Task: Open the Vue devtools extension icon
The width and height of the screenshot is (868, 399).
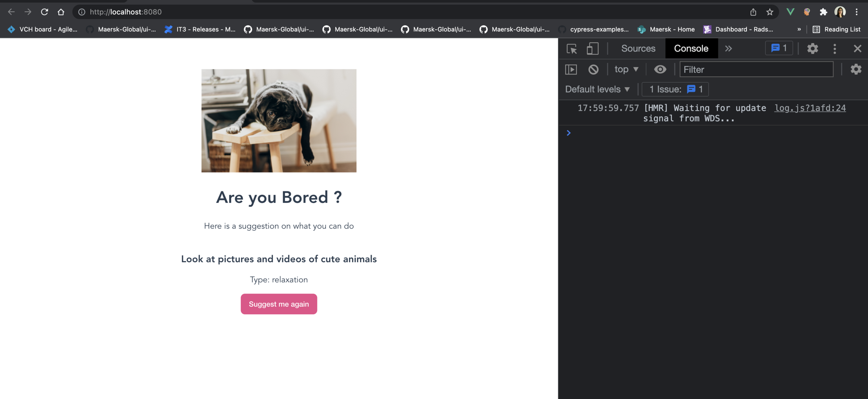Action: tap(790, 12)
